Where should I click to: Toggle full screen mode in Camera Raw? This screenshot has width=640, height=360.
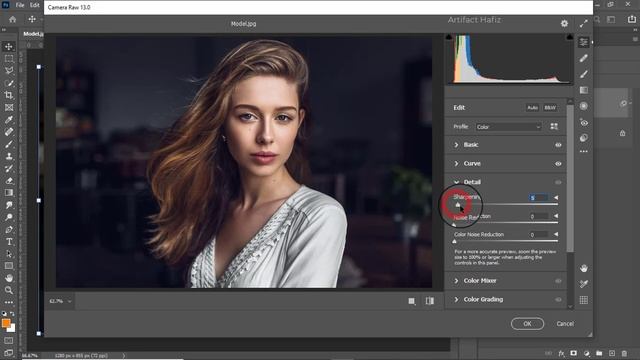click(x=584, y=24)
